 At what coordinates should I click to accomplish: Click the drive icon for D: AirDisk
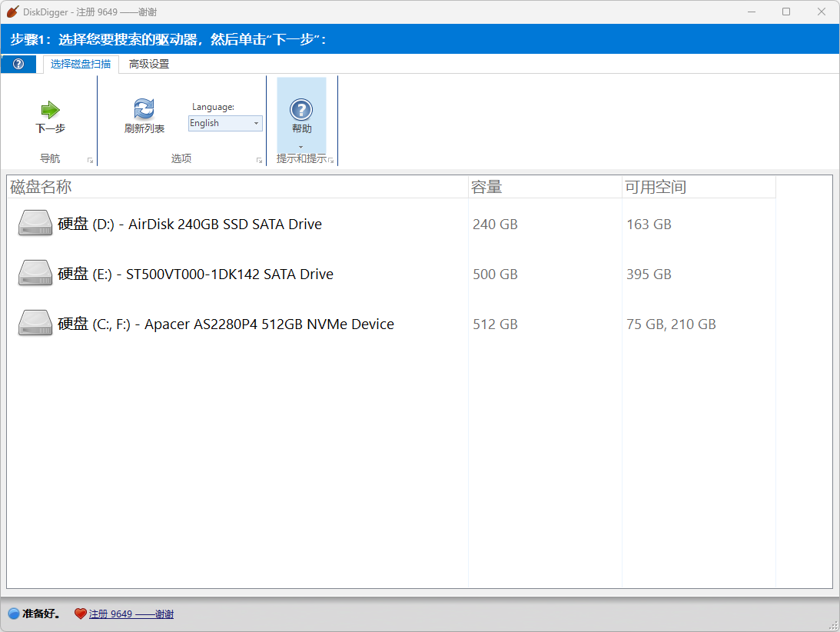coord(35,224)
